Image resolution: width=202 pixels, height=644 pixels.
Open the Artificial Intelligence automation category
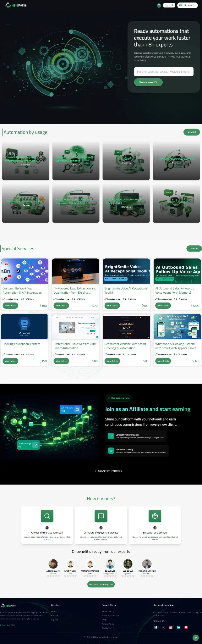(x=76, y=161)
